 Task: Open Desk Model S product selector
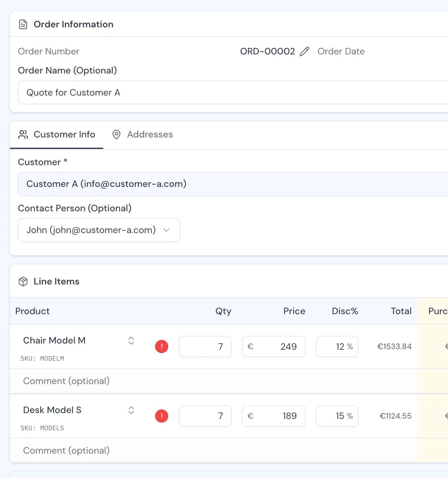coord(131,410)
